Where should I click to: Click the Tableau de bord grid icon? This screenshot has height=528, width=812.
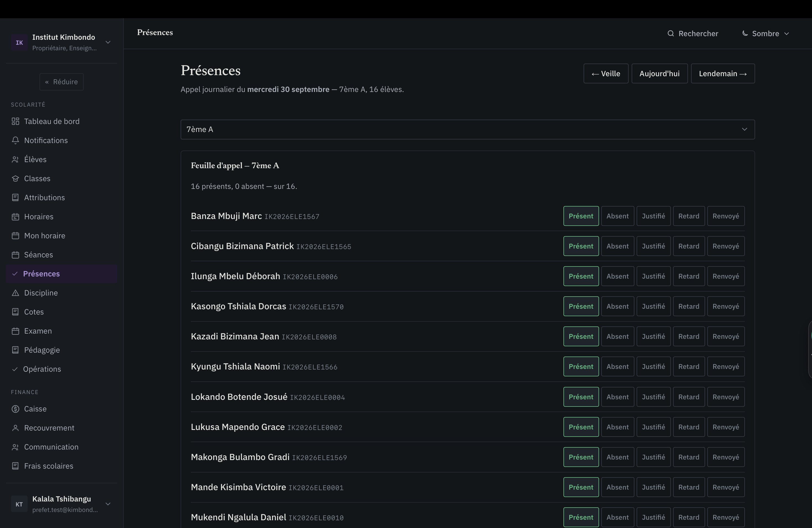(x=15, y=122)
